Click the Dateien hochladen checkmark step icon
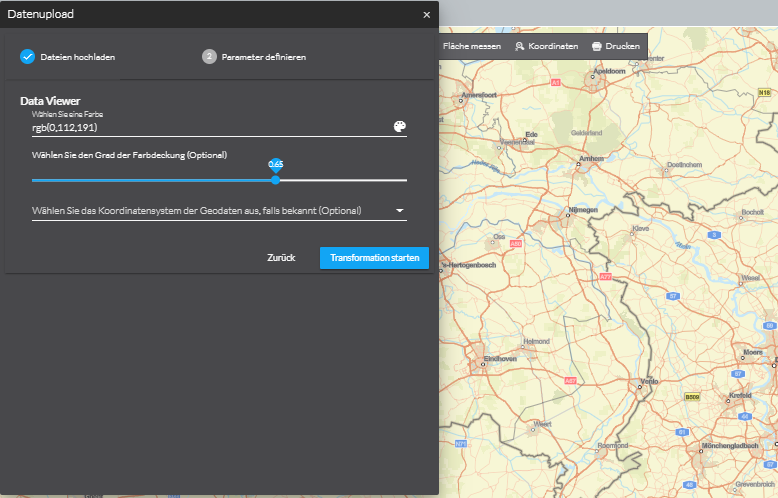Screen dimensions: 778x498 [x=27, y=57]
